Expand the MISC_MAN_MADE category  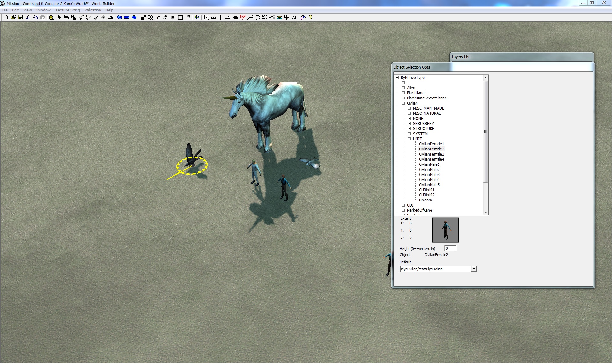click(x=409, y=108)
